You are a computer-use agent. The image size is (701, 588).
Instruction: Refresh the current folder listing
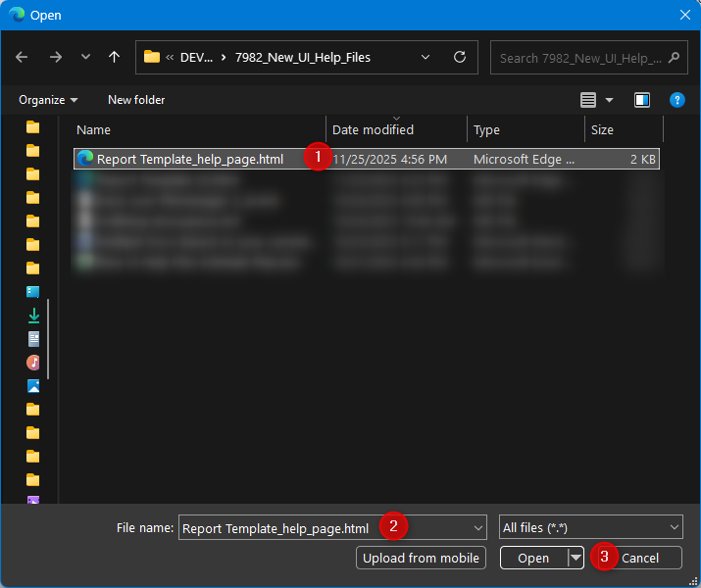pos(460,57)
